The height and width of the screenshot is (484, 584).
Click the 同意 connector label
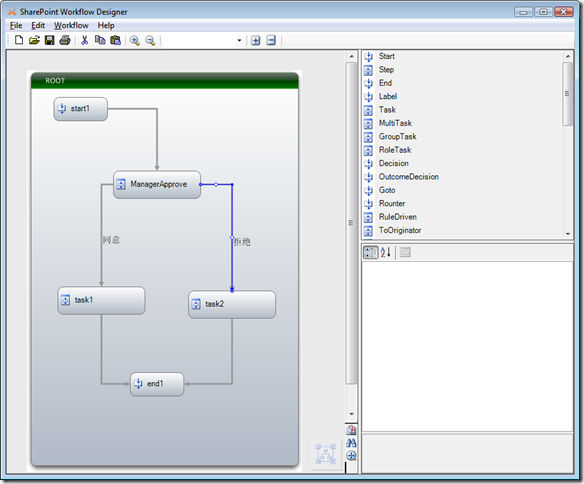tap(111, 240)
